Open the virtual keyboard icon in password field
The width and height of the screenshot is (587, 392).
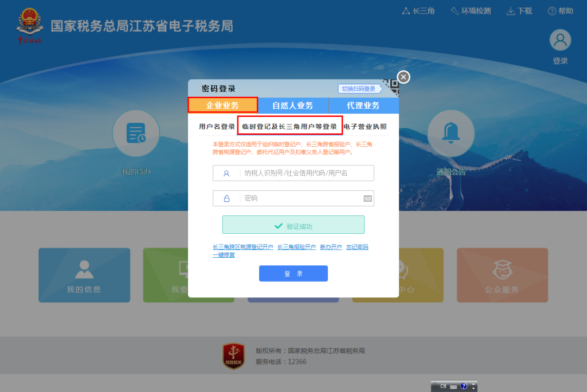(x=367, y=198)
